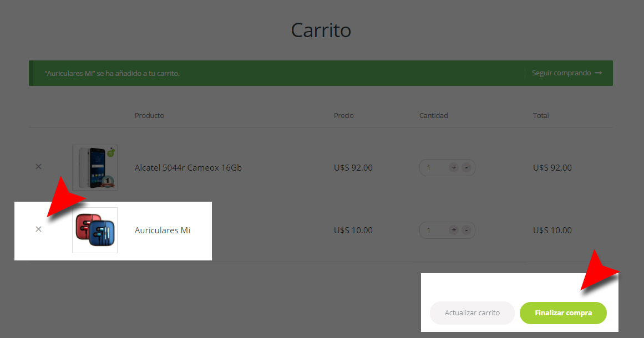Click the Cantidad column header
644x338 pixels.
pyautogui.click(x=433, y=116)
